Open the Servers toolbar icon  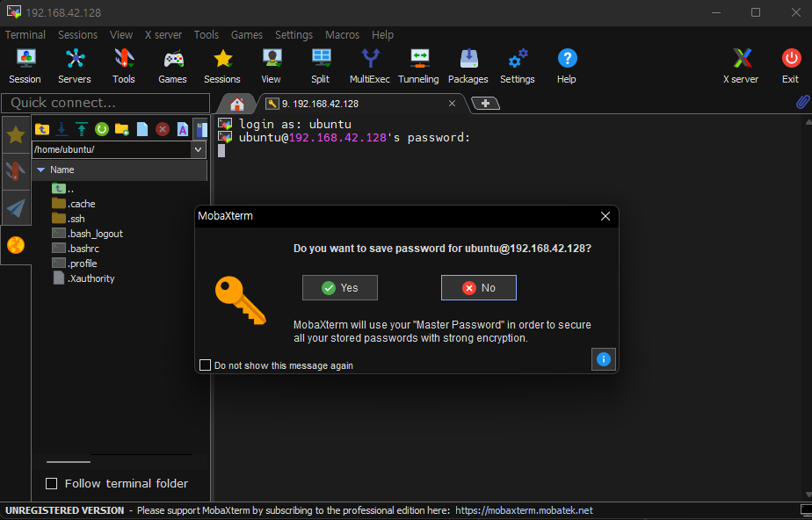pyautogui.click(x=75, y=66)
